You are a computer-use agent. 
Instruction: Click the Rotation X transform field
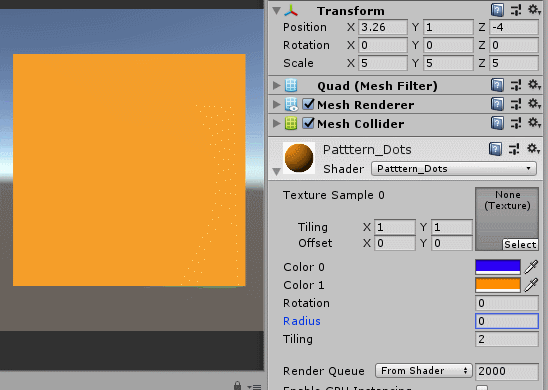coord(383,45)
